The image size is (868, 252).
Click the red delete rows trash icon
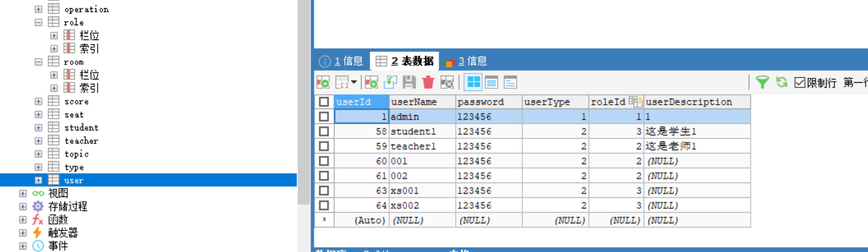[428, 82]
